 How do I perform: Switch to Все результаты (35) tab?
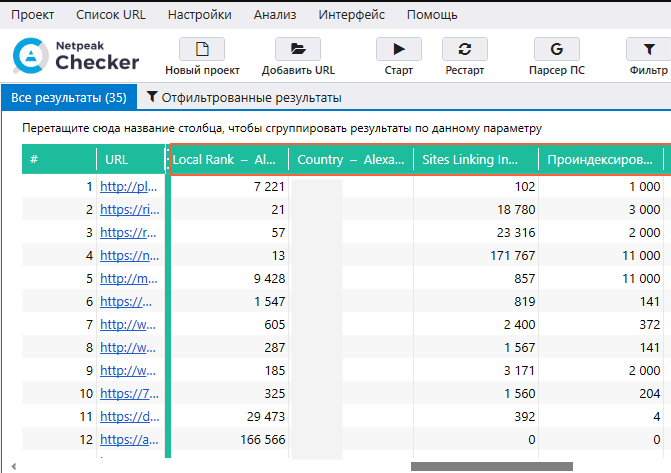click(x=68, y=97)
